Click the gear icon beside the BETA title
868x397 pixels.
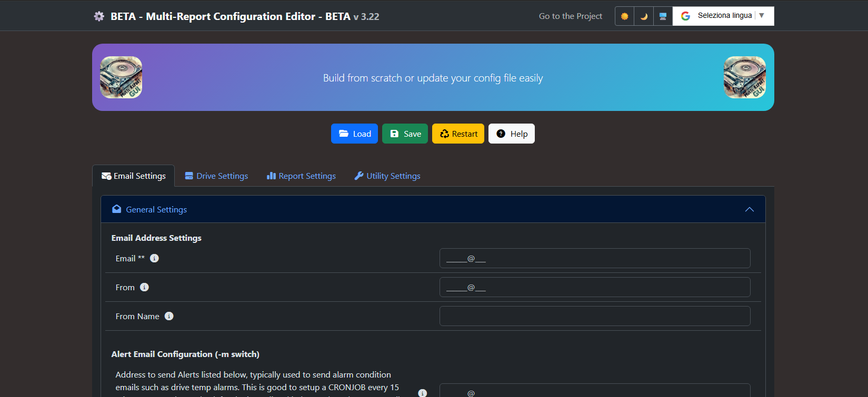[99, 16]
